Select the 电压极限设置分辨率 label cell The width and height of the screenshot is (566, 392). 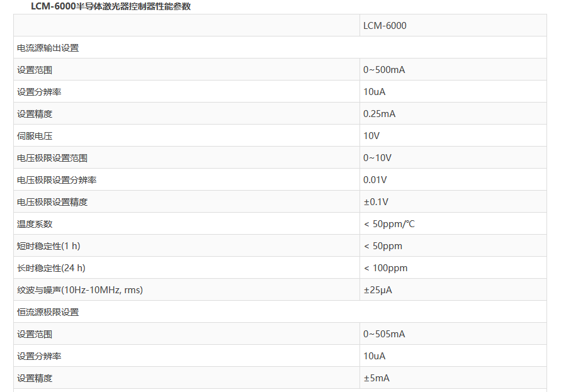(57, 180)
